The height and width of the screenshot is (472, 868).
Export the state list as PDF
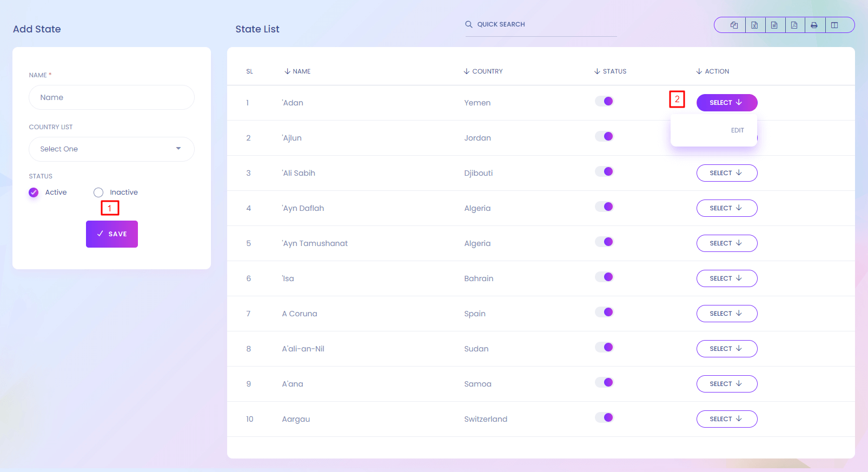(794, 25)
